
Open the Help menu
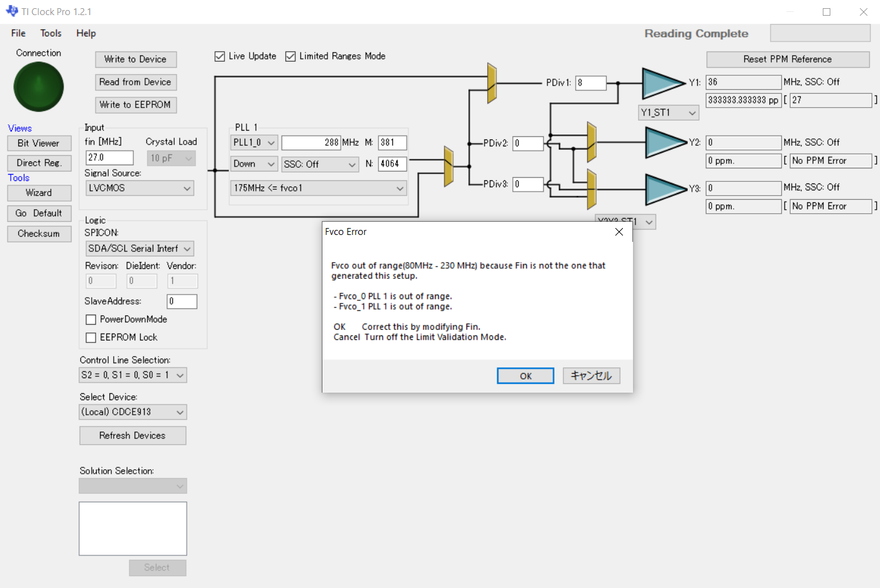tap(86, 33)
